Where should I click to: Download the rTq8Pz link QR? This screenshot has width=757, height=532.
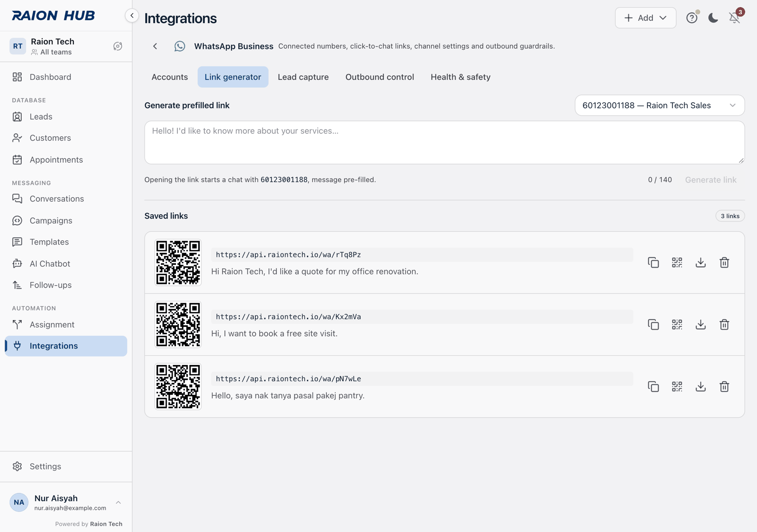click(x=701, y=262)
